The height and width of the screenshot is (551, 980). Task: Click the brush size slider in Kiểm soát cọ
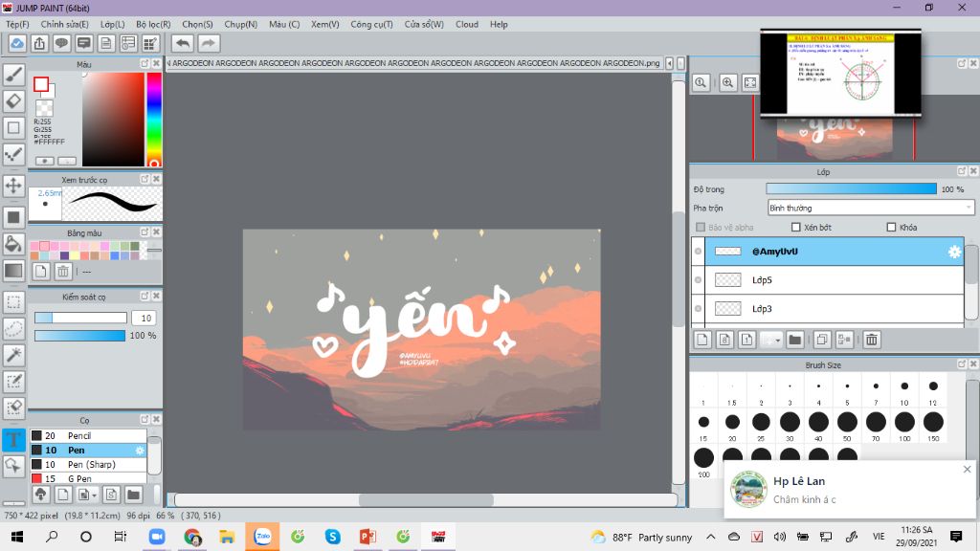(x=80, y=318)
